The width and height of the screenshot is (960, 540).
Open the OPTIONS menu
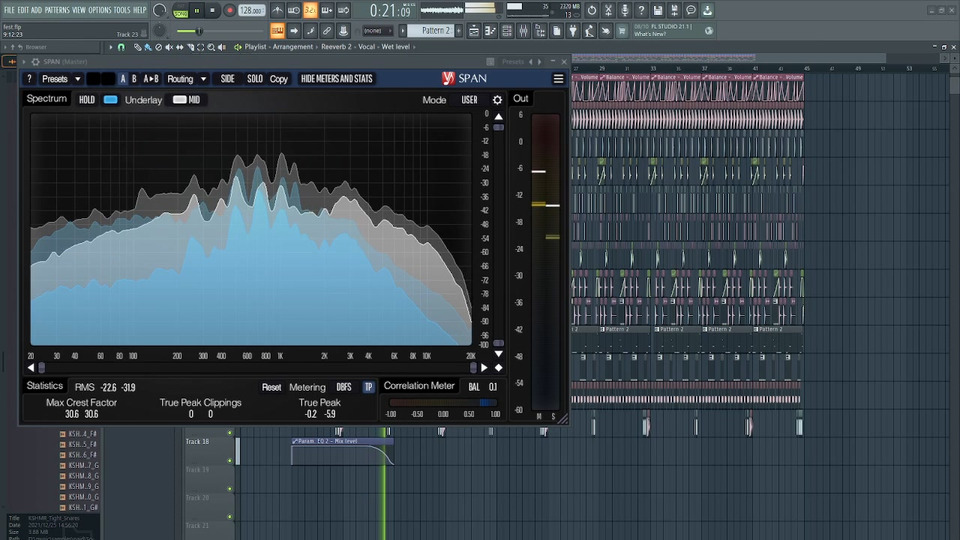[100, 10]
